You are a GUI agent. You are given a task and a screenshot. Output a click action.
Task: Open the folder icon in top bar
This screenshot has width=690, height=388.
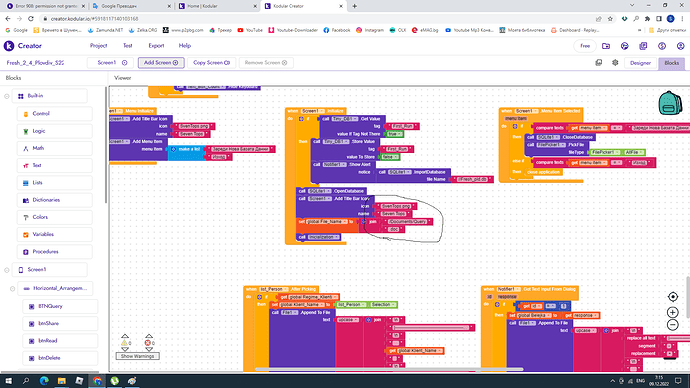pos(606,46)
